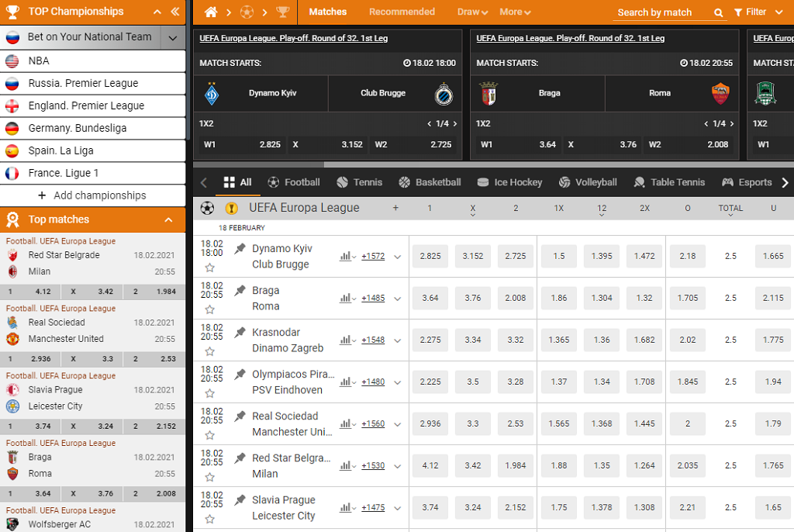Favorite the Real Sociedad match star
794x532 pixels.
click(209, 435)
